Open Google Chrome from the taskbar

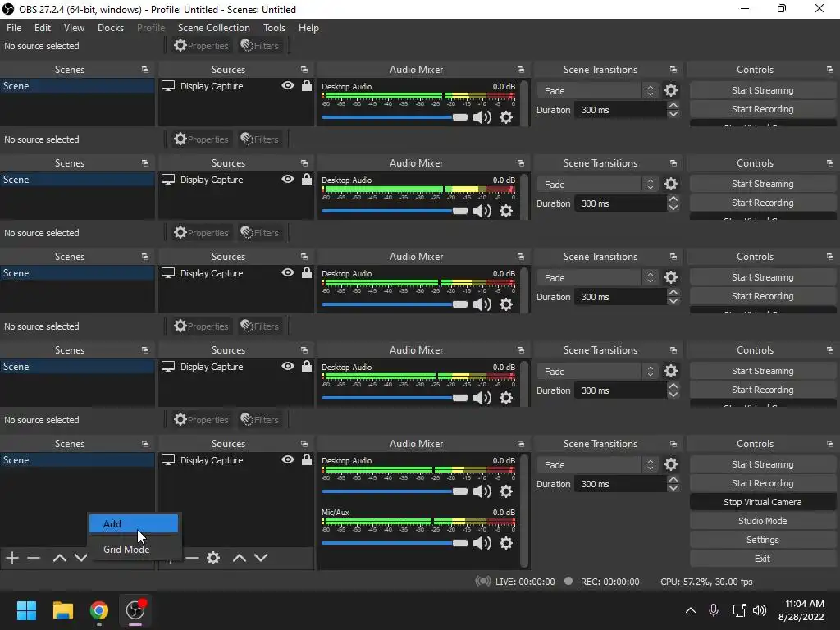[99, 610]
